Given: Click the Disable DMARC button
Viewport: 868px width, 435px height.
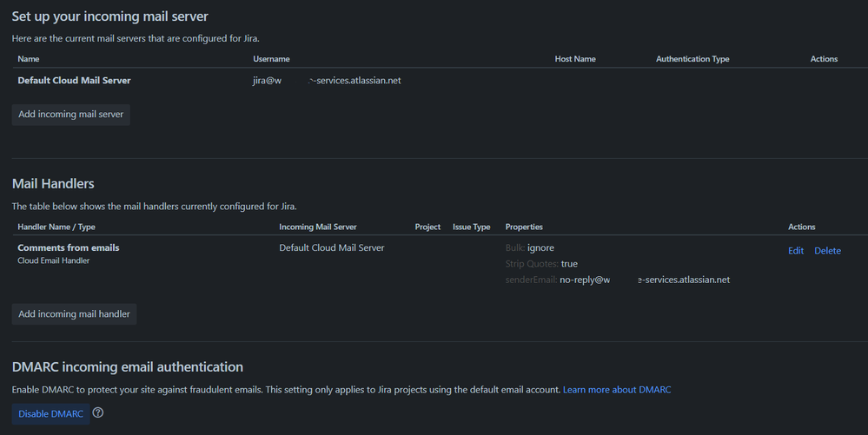Looking at the screenshot, I should (51, 414).
